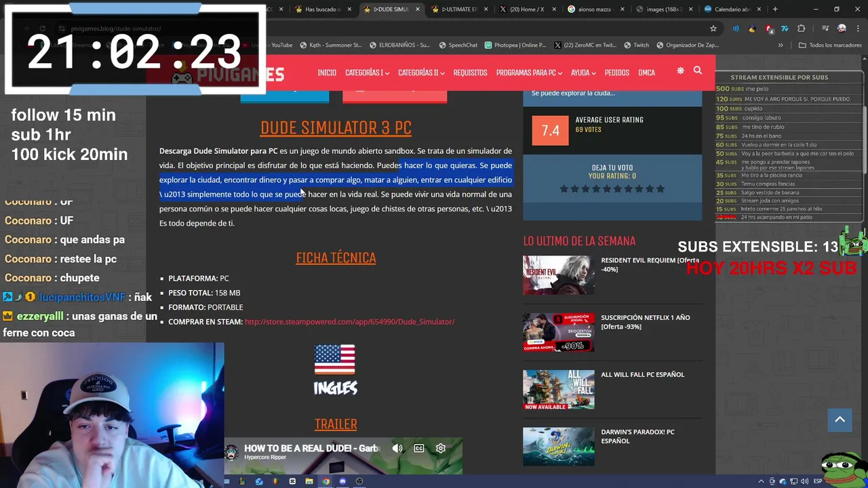Image resolution: width=868 pixels, height=488 pixels.
Task: Expand the CATEGORÍAS I dropdown
Action: 368,73
